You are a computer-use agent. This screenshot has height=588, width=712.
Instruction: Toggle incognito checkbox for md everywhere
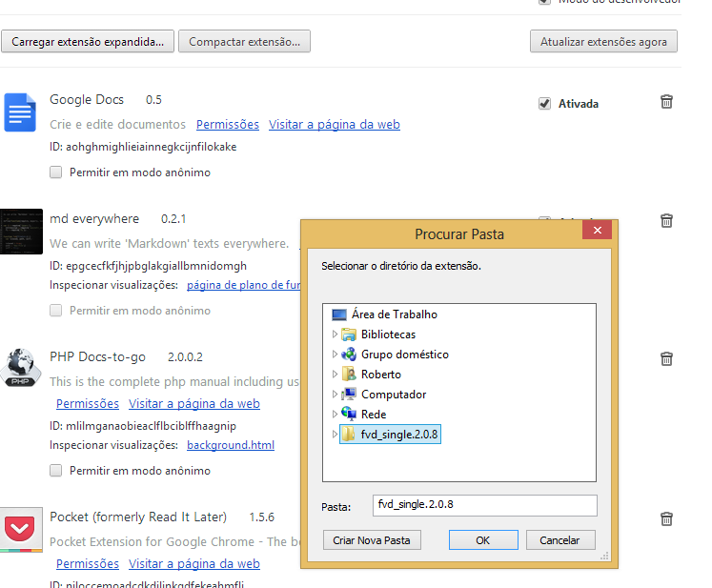click(56, 311)
